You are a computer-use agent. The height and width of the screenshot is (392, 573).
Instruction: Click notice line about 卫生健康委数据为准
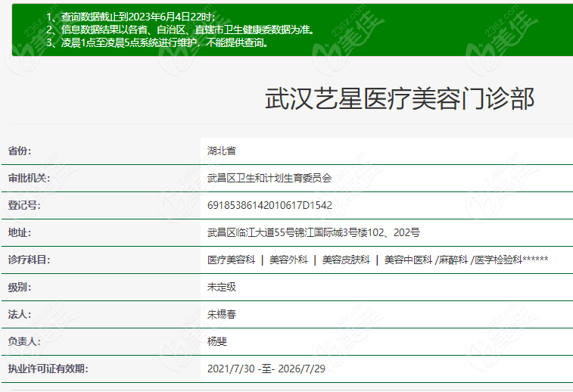[180, 30]
